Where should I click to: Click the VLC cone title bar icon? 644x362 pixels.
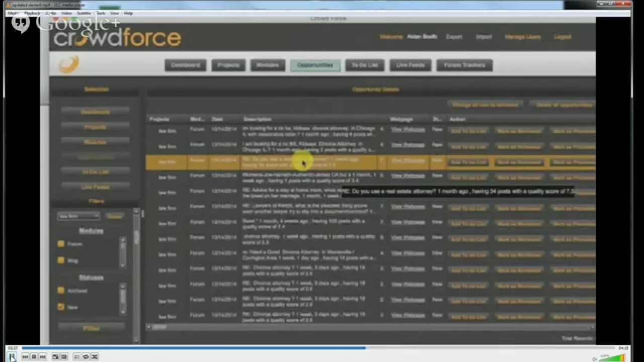[x=8, y=5]
